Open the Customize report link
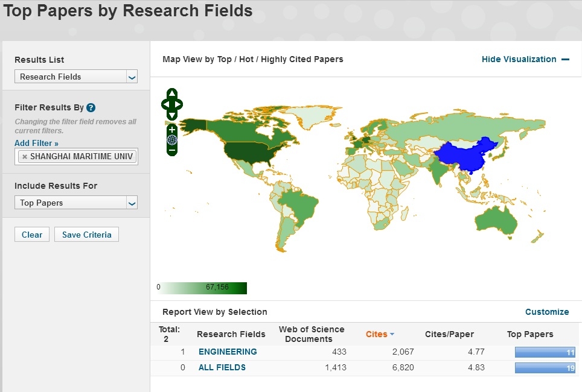The image size is (582, 392). point(547,312)
